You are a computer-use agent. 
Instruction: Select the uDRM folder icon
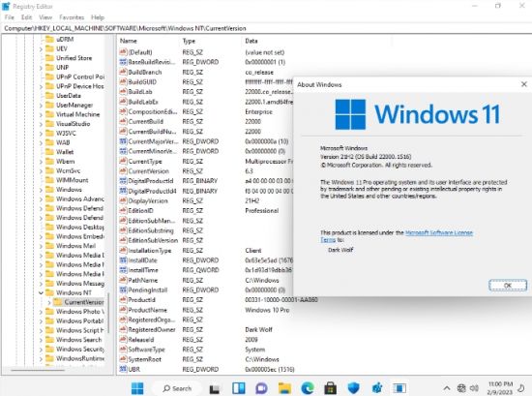coord(49,39)
